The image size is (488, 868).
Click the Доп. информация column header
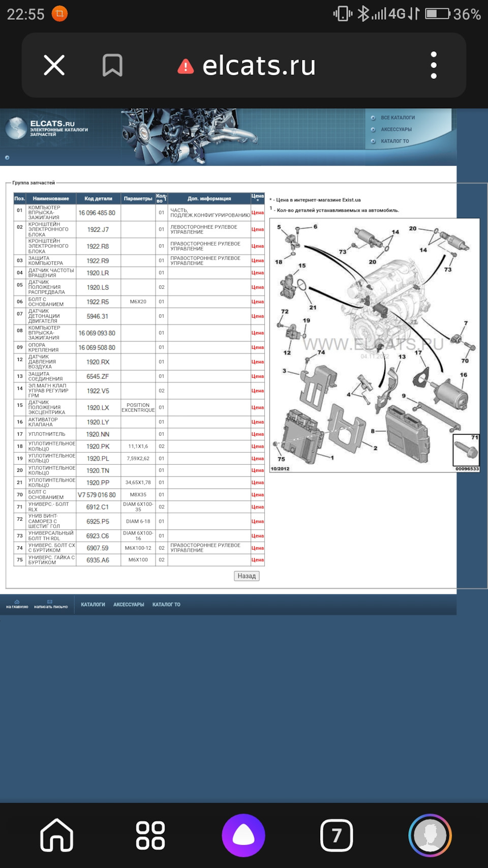click(209, 199)
